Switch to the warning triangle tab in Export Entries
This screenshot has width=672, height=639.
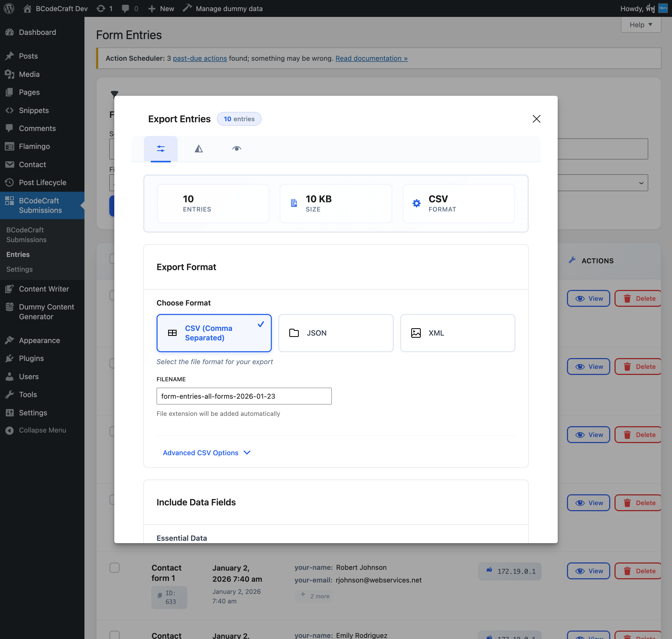click(198, 149)
